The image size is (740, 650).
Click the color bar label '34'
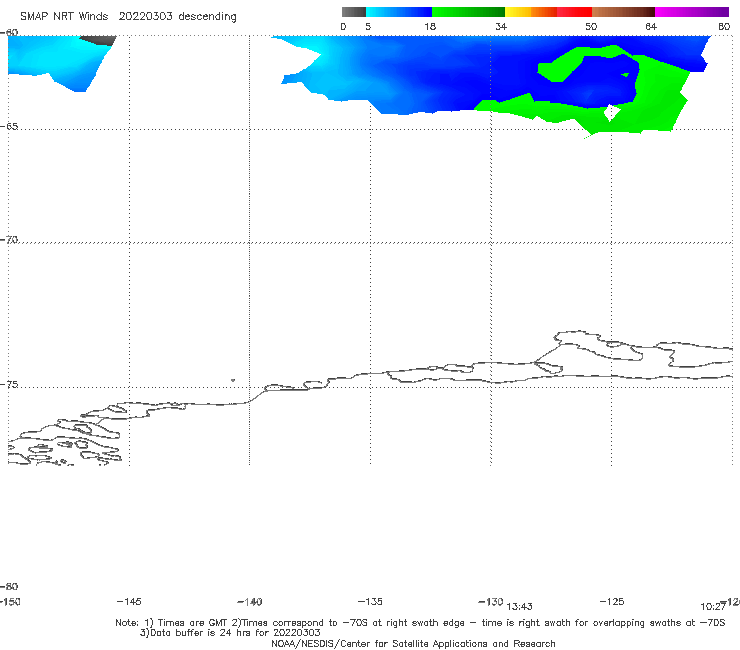point(501,27)
